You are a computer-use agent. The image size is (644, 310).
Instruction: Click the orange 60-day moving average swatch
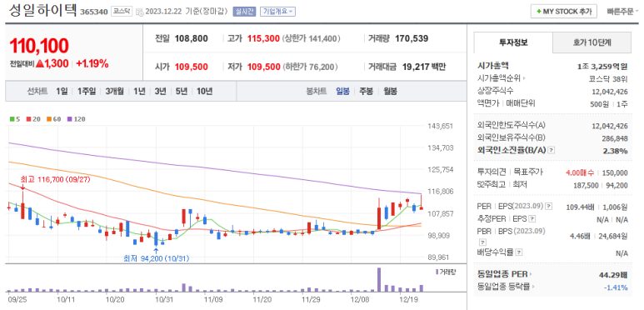coord(48,119)
